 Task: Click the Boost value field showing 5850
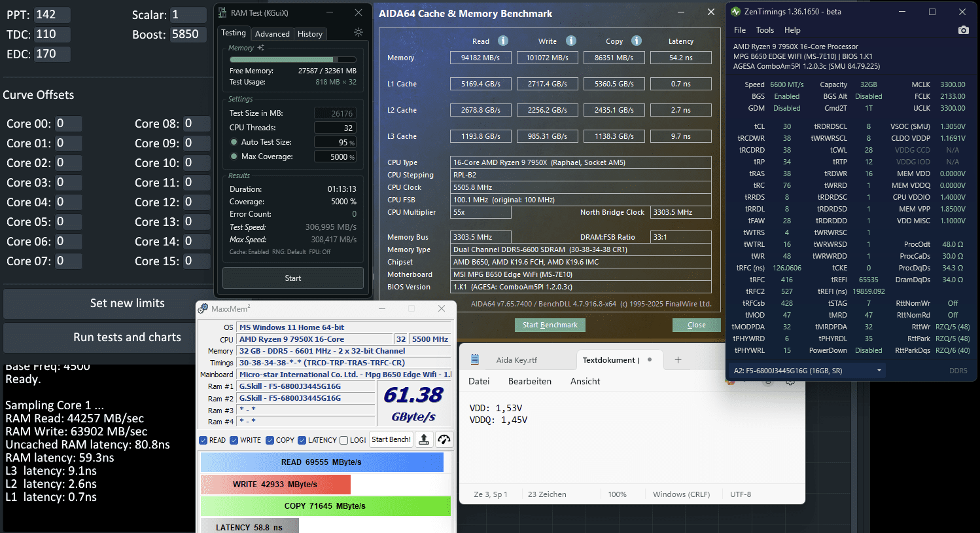pyautogui.click(x=188, y=34)
